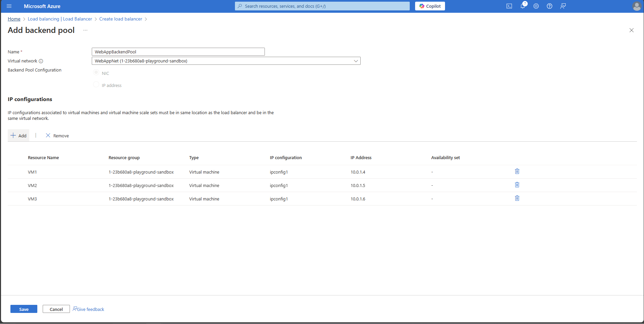Open Cloud Shell from the top bar
The image size is (644, 324).
click(509, 6)
